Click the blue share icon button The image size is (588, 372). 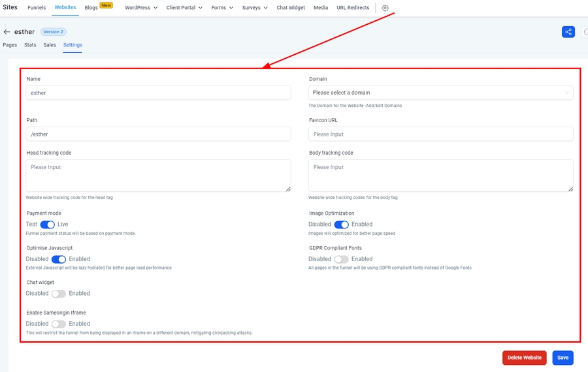tap(568, 32)
